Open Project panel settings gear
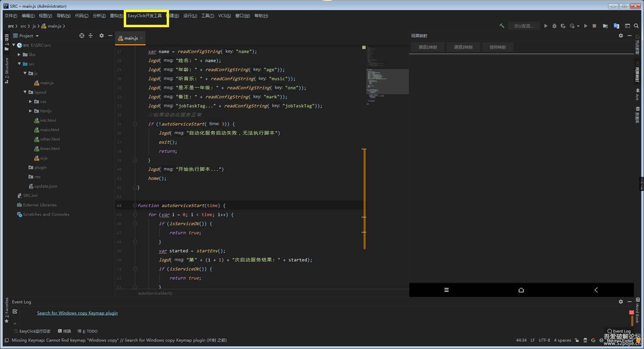This screenshot has width=644, height=349. coord(102,36)
